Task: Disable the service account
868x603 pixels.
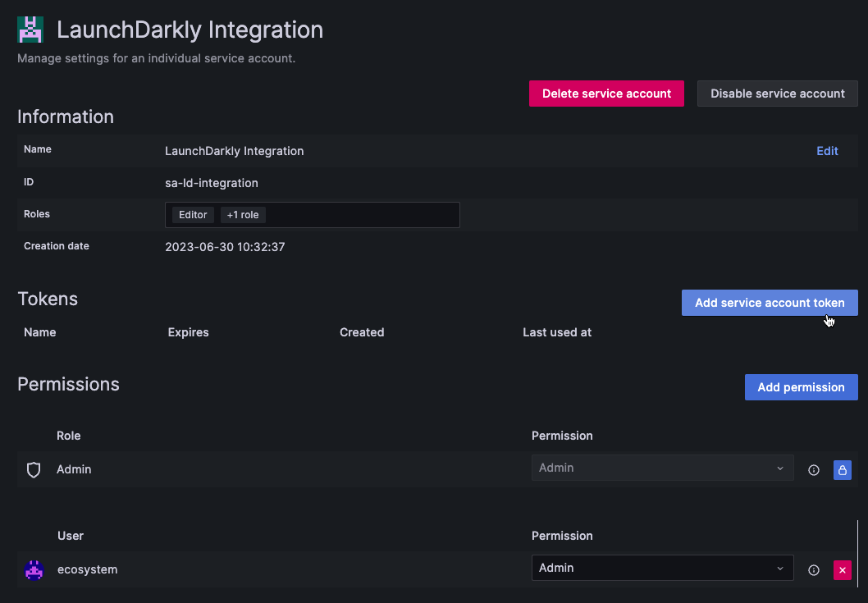Action: [778, 94]
